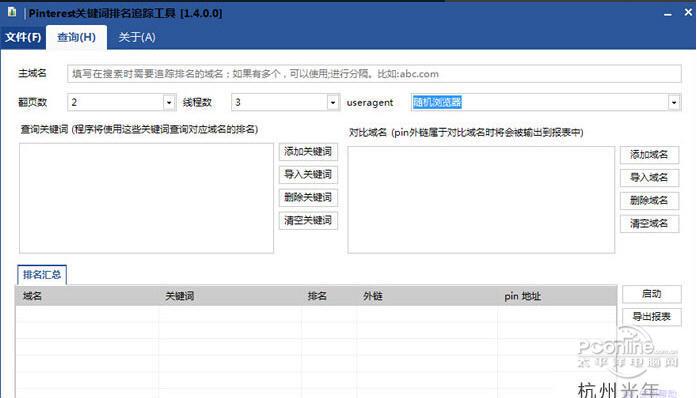Click the 删除域名 button
This screenshot has width=697, height=398.
click(x=649, y=201)
